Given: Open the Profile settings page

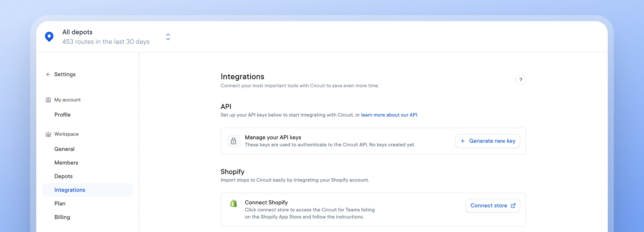Looking at the screenshot, I should [62, 114].
